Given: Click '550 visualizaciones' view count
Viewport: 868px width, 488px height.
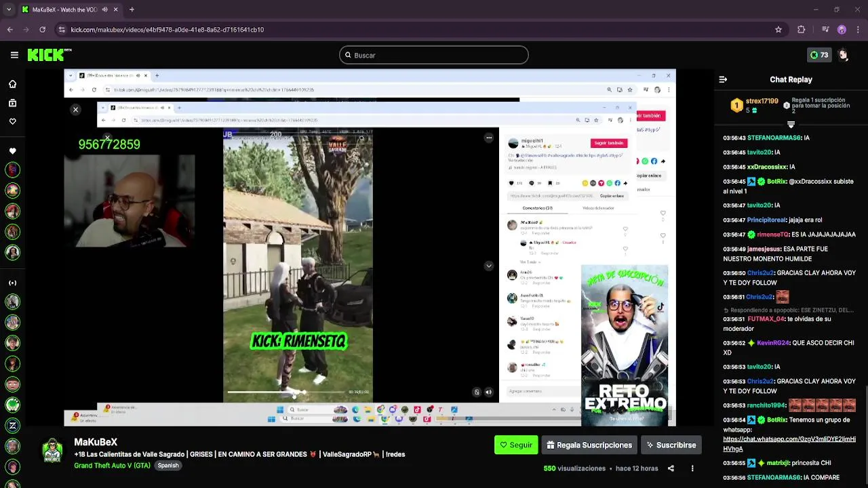Looking at the screenshot, I should pyautogui.click(x=574, y=468).
